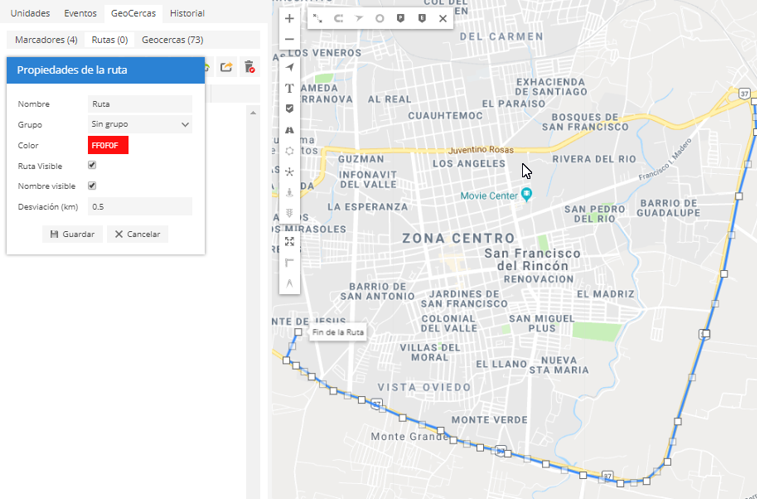Open the red FF0F0F color swatch
The width and height of the screenshot is (757, 499).
tap(108, 145)
